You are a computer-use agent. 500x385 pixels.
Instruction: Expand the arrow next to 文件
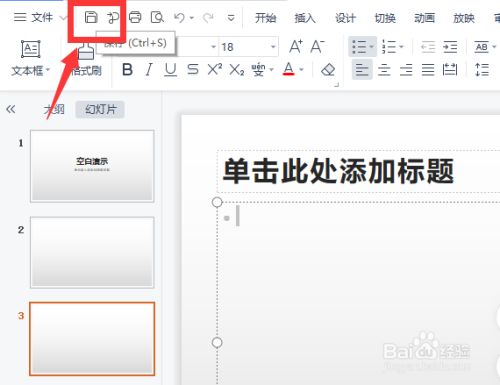tap(62, 18)
